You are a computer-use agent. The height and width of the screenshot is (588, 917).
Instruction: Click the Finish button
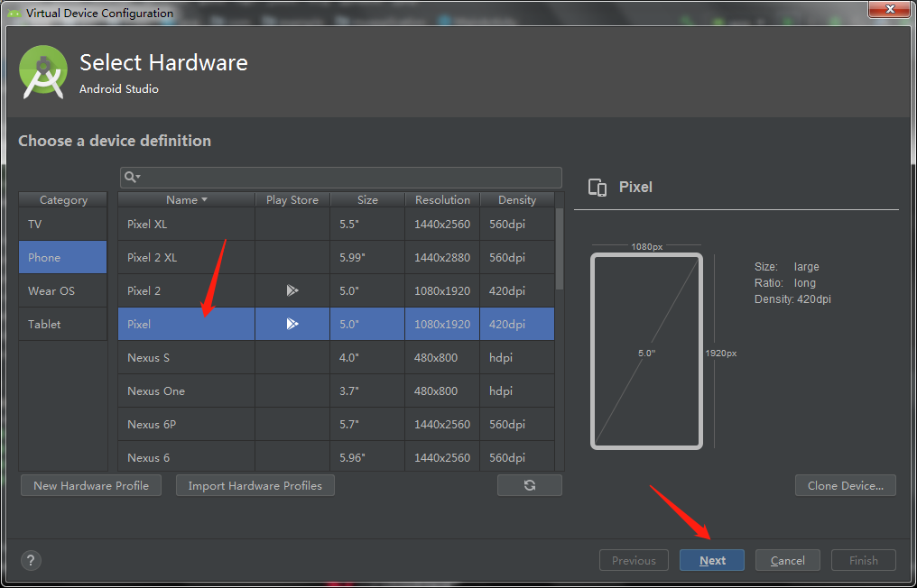tap(863, 560)
